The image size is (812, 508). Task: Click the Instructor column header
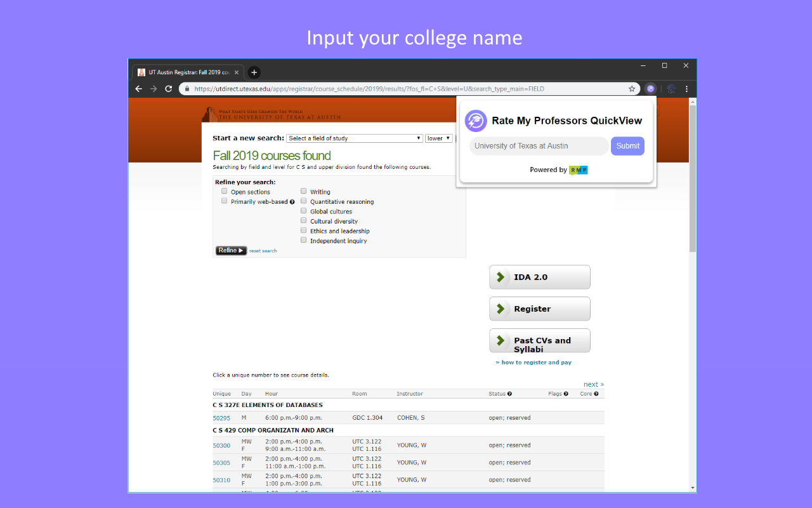[x=410, y=394]
